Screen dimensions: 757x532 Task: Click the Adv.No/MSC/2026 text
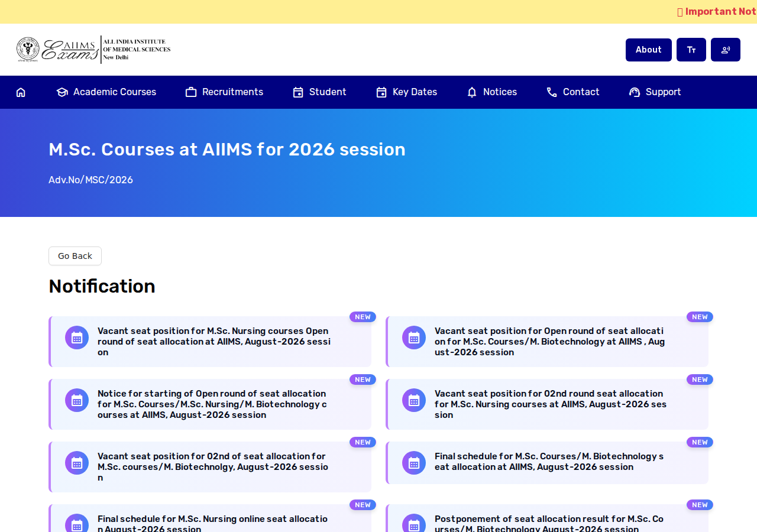[x=90, y=180]
